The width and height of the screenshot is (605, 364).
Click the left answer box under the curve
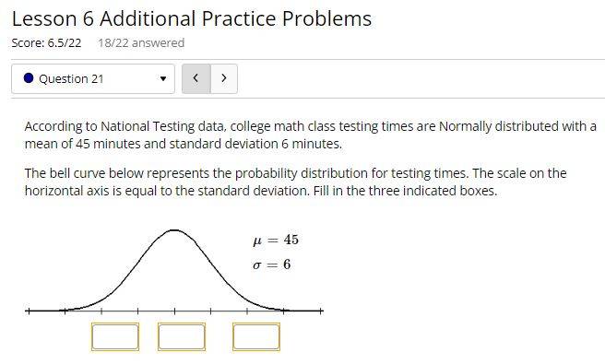tap(115, 337)
